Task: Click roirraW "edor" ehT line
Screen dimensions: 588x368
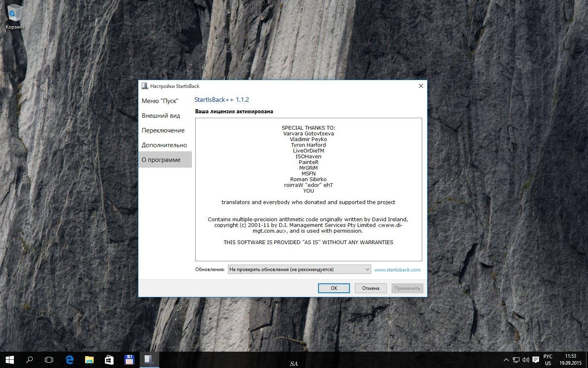Action: point(308,185)
